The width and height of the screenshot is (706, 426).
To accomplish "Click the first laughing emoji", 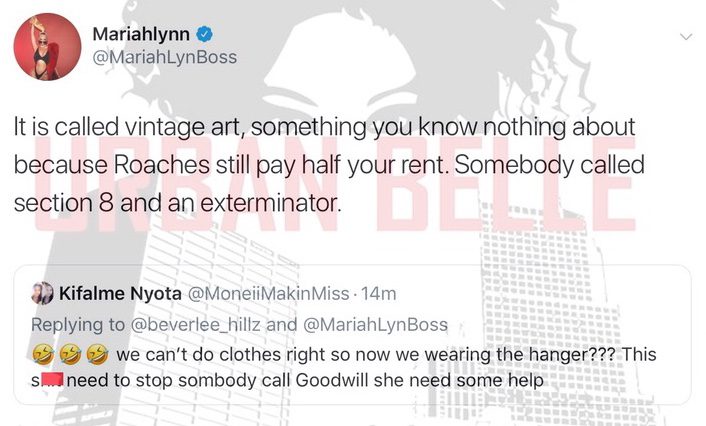I will point(43,355).
